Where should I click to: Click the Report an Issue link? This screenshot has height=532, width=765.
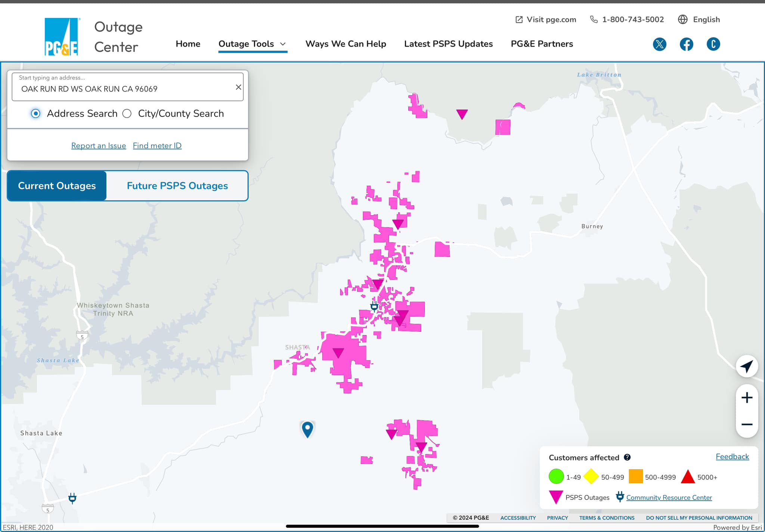pyautogui.click(x=99, y=146)
